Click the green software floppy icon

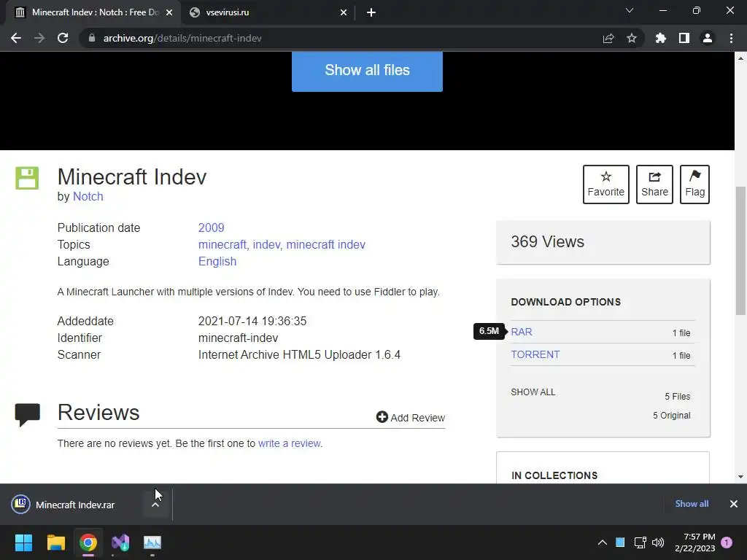pyautogui.click(x=27, y=178)
